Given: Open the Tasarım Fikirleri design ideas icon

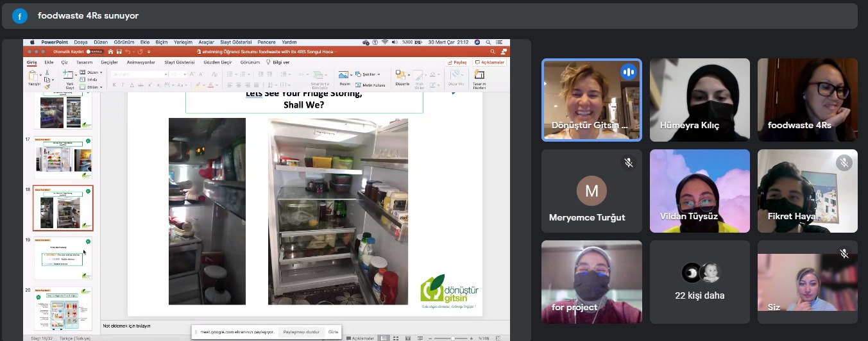Looking at the screenshot, I should point(479,76).
